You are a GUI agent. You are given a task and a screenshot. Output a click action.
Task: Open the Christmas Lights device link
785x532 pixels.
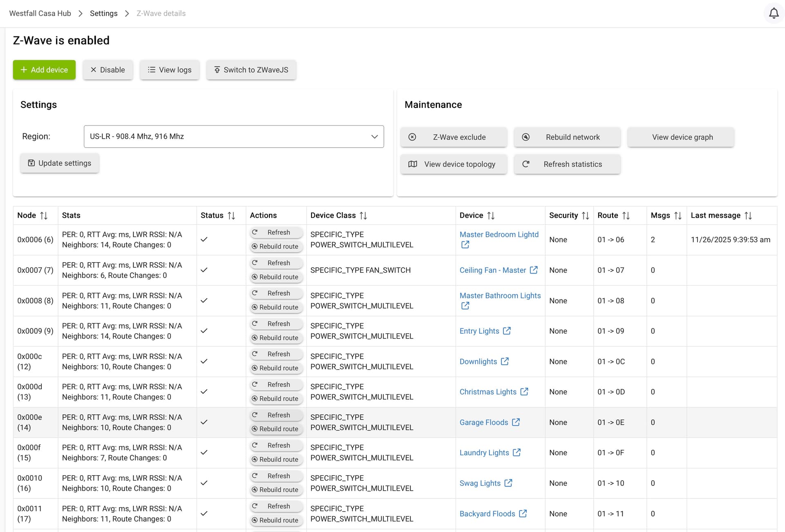click(488, 392)
